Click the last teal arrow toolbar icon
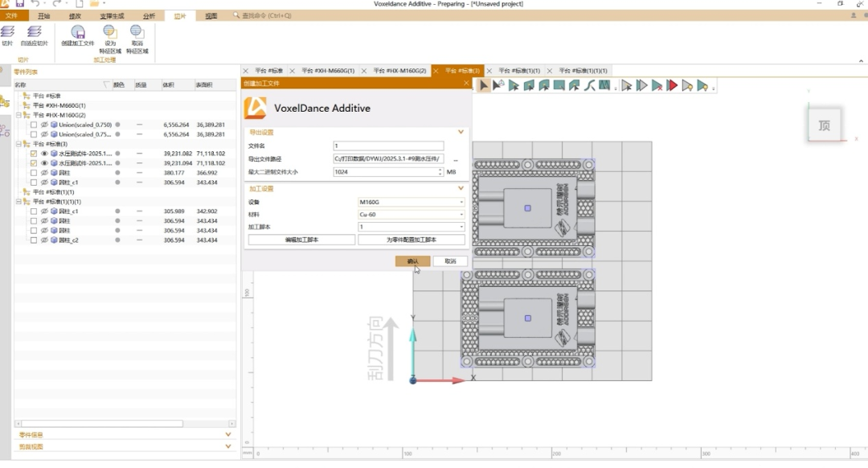Viewport: 868px width, 468px height. pyautogui.click(x=702, y=85)
